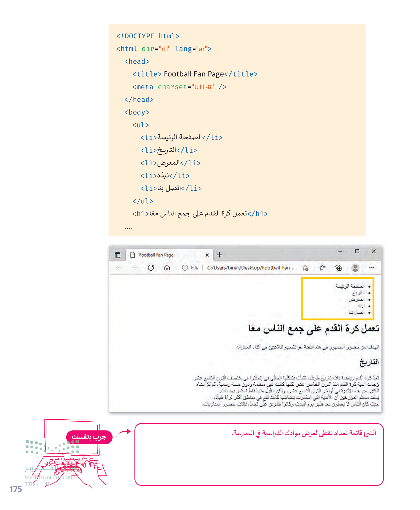Image resolution: width=420 pixels, height=510 pixels.
Task: Go to the browser home page
Action: click(x=167, y=267)
